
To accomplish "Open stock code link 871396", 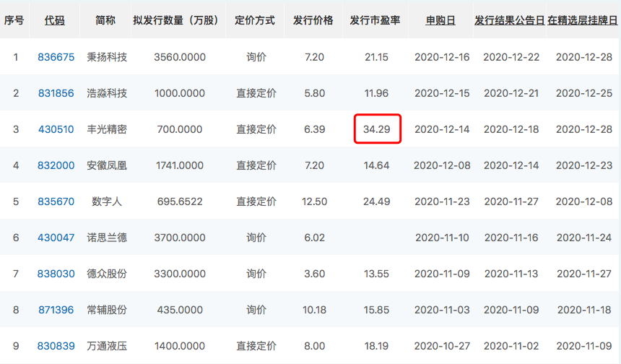I will click(x=56, y=309).
